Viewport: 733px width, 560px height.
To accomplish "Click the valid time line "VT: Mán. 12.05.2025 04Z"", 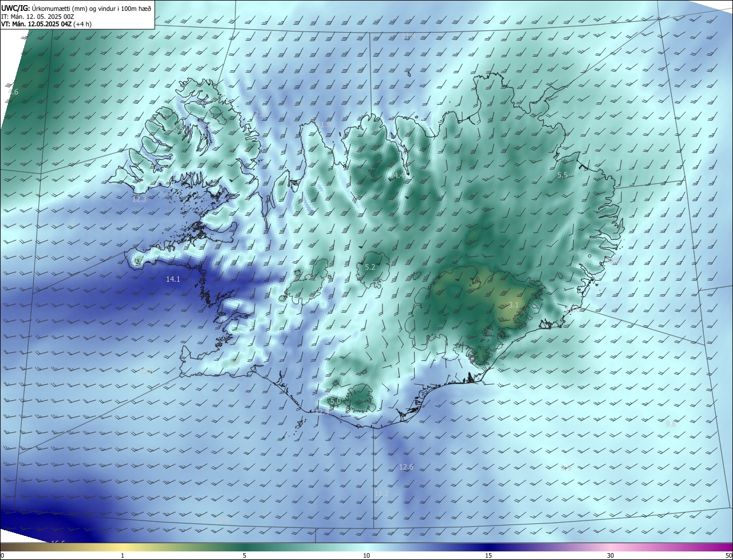I will (36, 25).
